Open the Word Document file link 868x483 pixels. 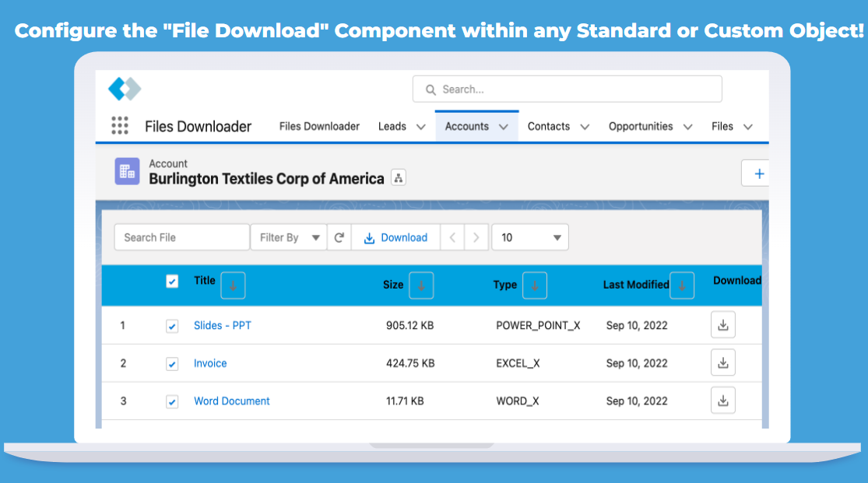click(231, 401)
